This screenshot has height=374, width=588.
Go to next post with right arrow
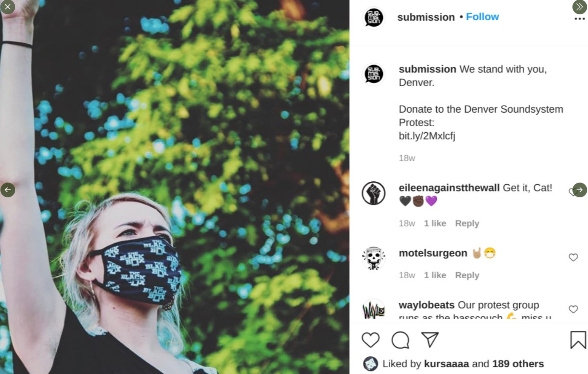[x=580, y=190]
